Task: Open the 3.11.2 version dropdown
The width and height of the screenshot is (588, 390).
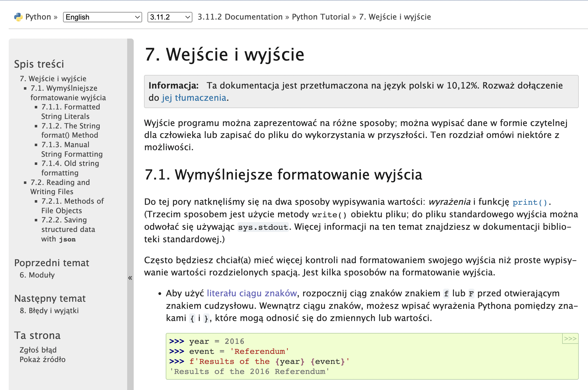Action: [x=170, y=17]
